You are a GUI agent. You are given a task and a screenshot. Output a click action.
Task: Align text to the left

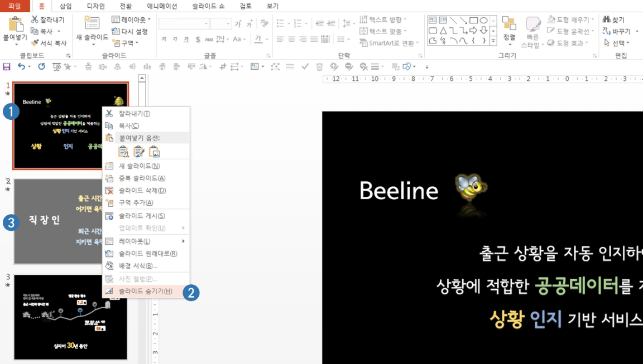point(280,40)
